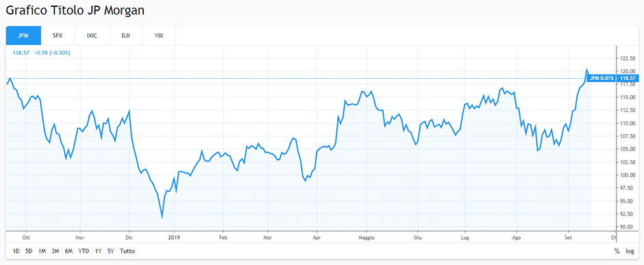Click the Giu label on time axis
Screen dimensions: 644x265
coord(418,237)
